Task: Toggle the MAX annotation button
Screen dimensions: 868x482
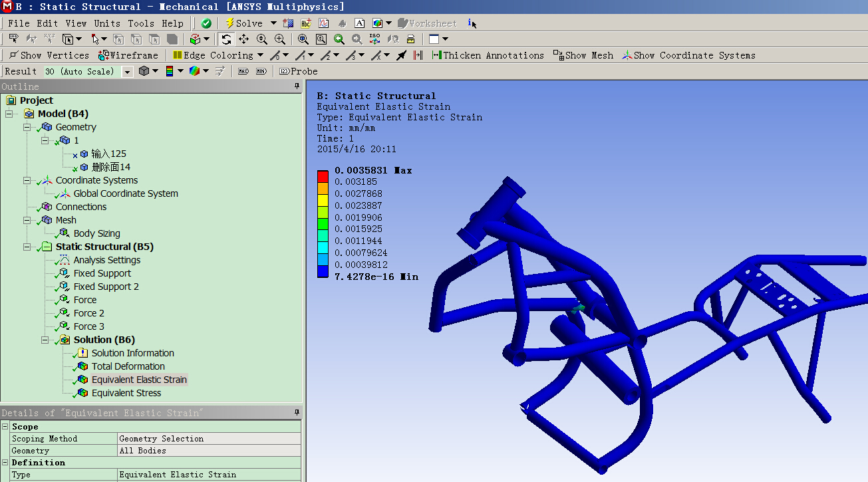Action: click(x=243, y=71)
